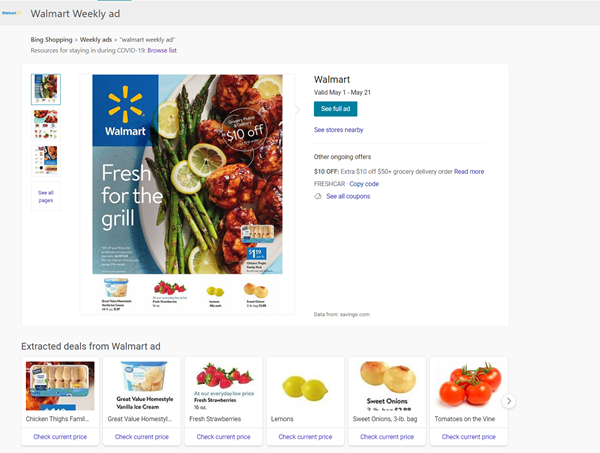Select the first ad page thumbnail
Viewport: 600px width, 453px height.
pyautogui.click(x=45, y=89)
